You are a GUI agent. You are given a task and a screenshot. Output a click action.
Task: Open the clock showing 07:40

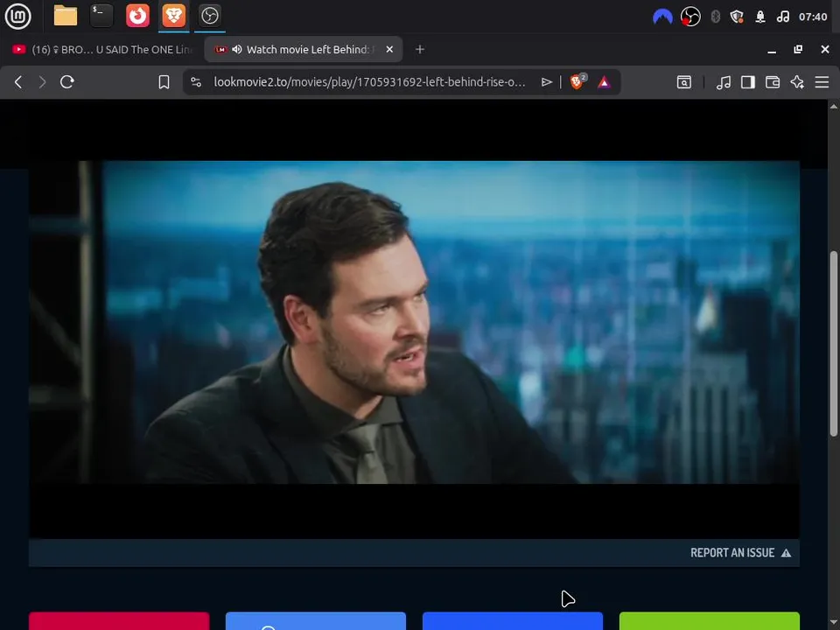[813, 17]
